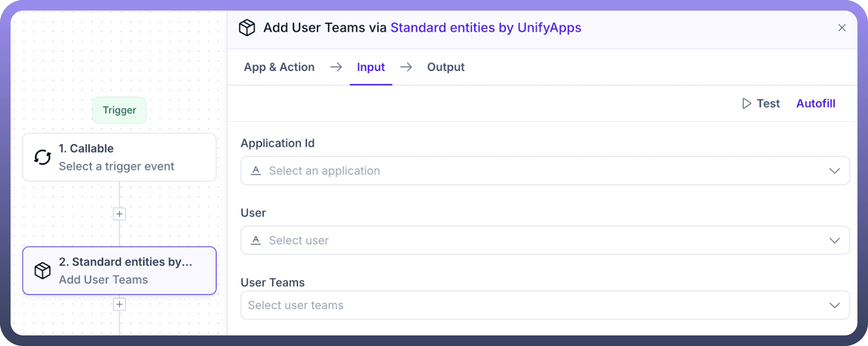
Task: Expand the Application Id dropdown chevron
Action: 834,171
